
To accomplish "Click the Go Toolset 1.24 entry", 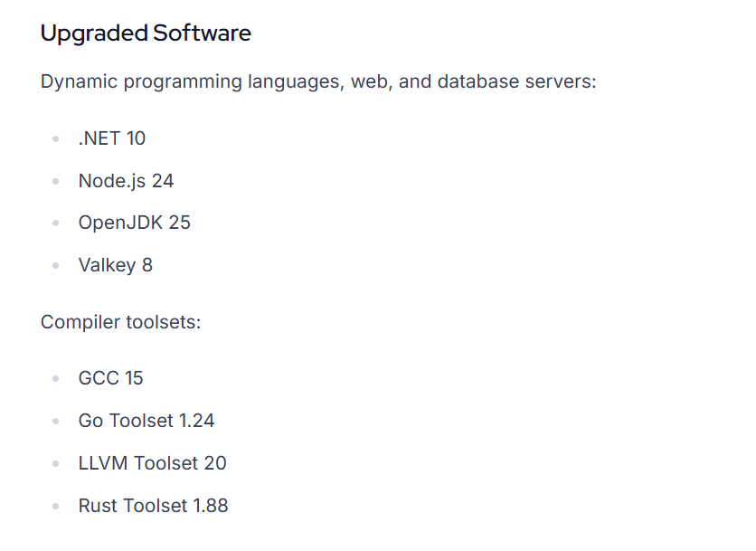I will pyautogui.click(x=146, y=421).
